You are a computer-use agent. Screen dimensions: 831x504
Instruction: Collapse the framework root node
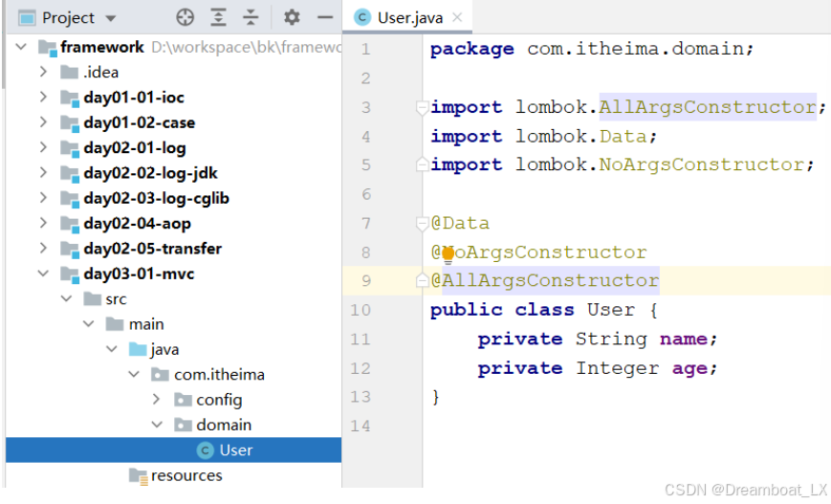[21, 47]
